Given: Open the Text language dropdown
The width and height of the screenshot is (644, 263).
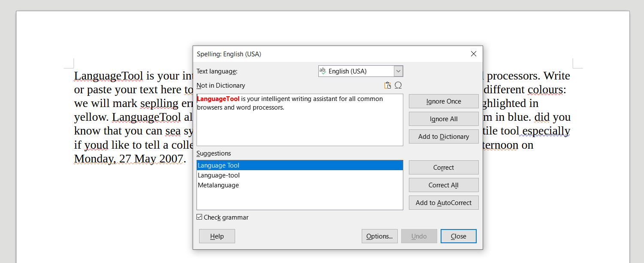Looking at the screenshot, I should (360, 71).
